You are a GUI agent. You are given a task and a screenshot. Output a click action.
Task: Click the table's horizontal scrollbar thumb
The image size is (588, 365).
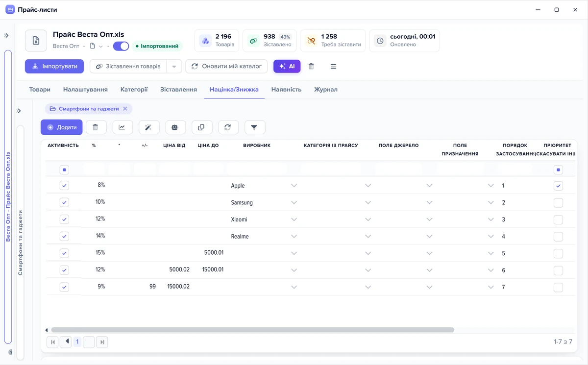pos(252,330)
